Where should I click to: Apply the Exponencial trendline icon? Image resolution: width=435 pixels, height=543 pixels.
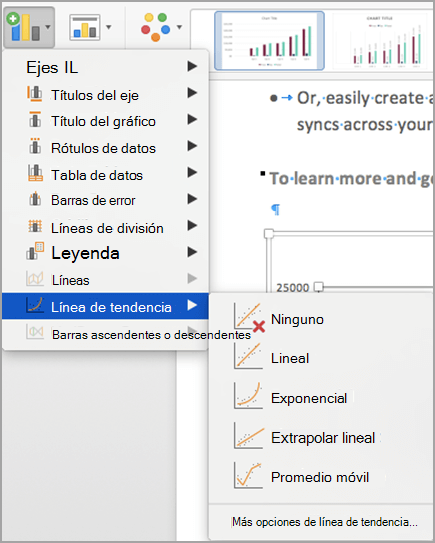(248, 395)
